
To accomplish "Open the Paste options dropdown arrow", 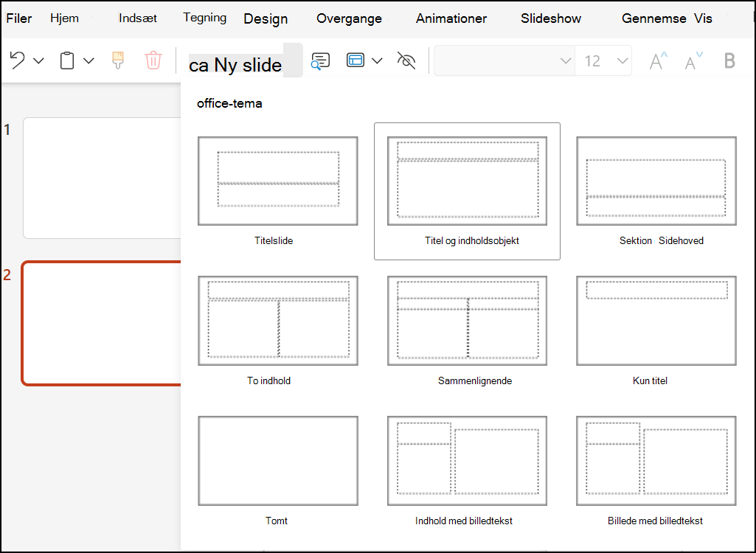I will 89,60.
